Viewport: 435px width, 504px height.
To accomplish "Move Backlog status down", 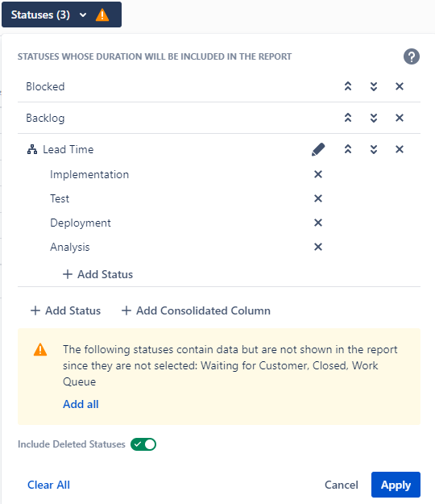I will [374, 118].
